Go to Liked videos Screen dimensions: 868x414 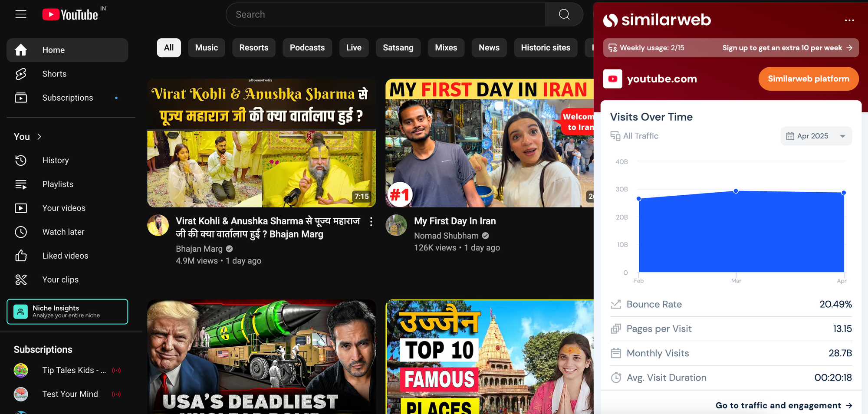tap(65, 256)
